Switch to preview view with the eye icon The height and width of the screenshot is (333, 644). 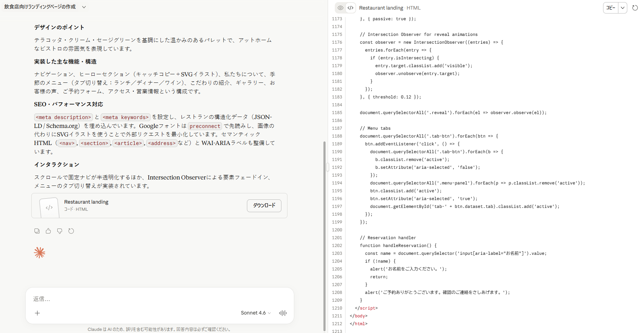point(341,8)
